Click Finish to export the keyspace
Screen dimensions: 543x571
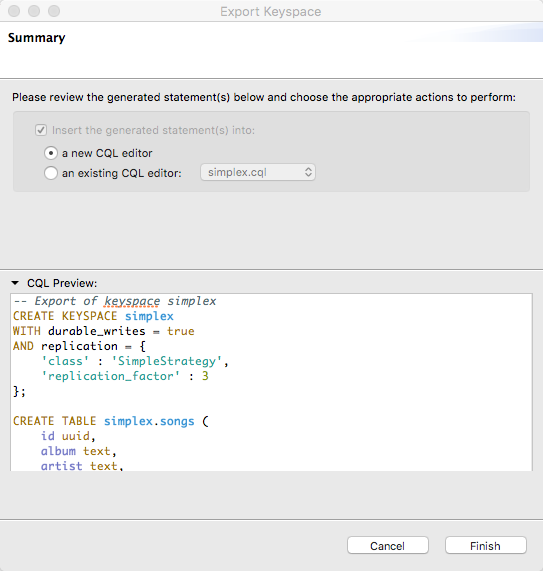point(485,546)
